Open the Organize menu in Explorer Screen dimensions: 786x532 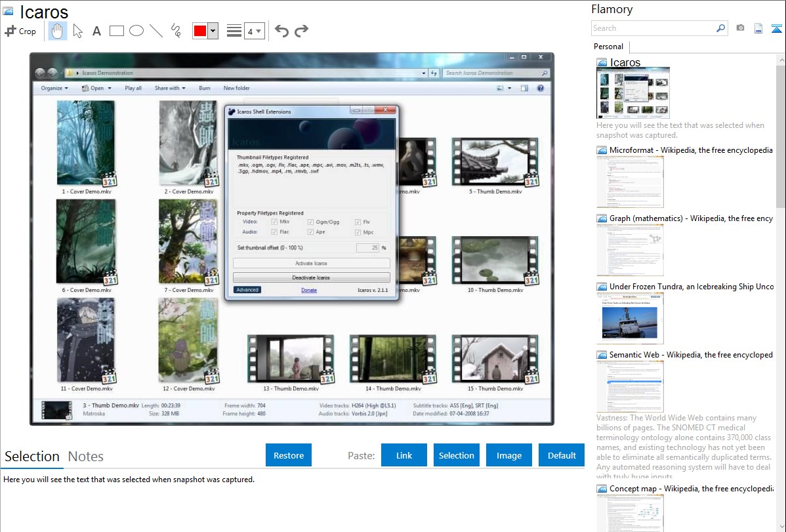[54, 89]
